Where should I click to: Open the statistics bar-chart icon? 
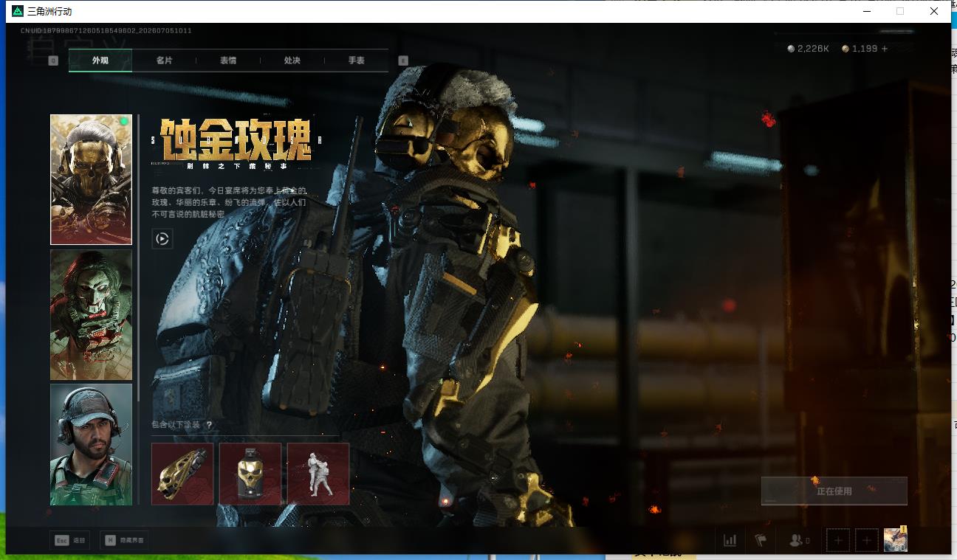tap(730, 541)
